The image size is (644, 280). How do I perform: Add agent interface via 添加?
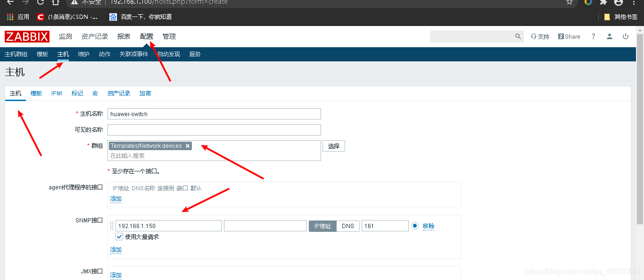(116, 199)
